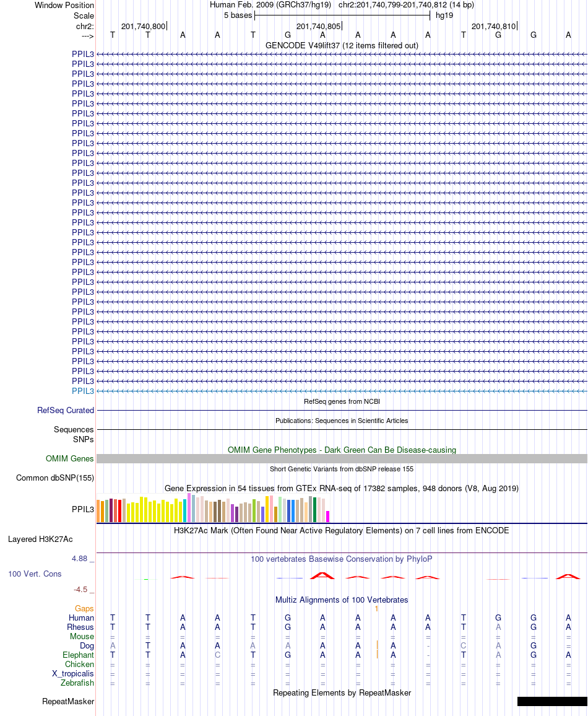The width and height of the screenshot is (588, 716).
Task: Open 100 vertebrates Basewise Conservation by PhyloP title
Action: (x=342, y=559)
